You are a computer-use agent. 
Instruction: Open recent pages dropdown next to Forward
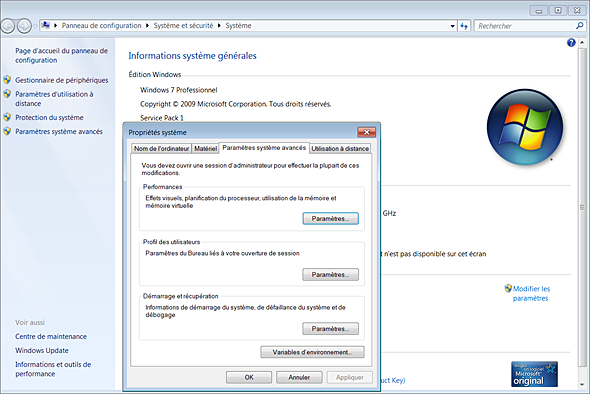click(35, 26)
